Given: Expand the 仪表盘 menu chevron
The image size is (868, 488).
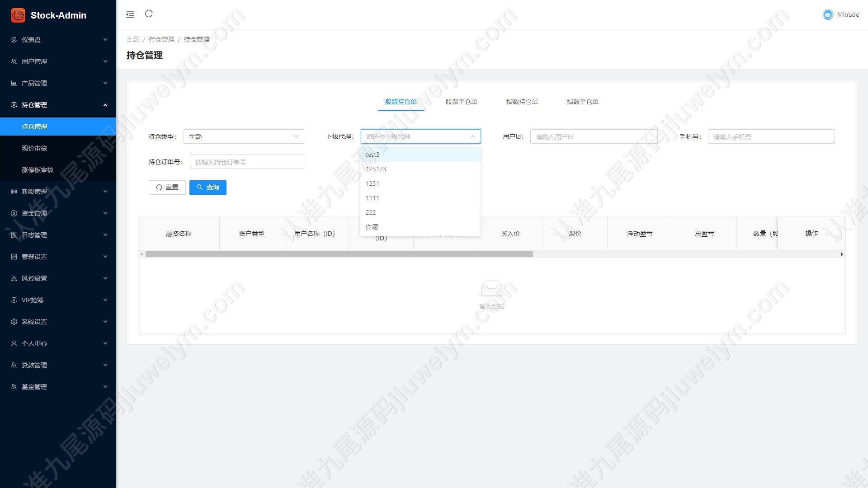Looking at the screenshot, I should point(105,40).
